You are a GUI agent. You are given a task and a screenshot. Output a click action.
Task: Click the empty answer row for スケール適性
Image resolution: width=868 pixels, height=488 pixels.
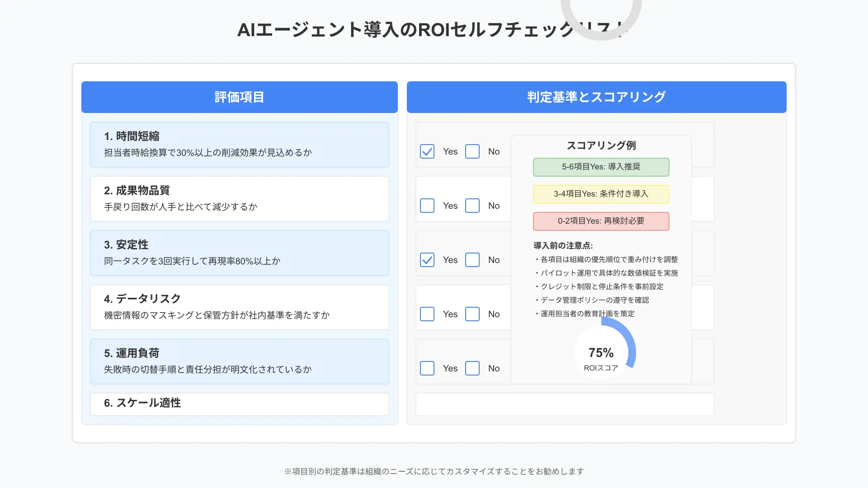(x=565, y=404)
